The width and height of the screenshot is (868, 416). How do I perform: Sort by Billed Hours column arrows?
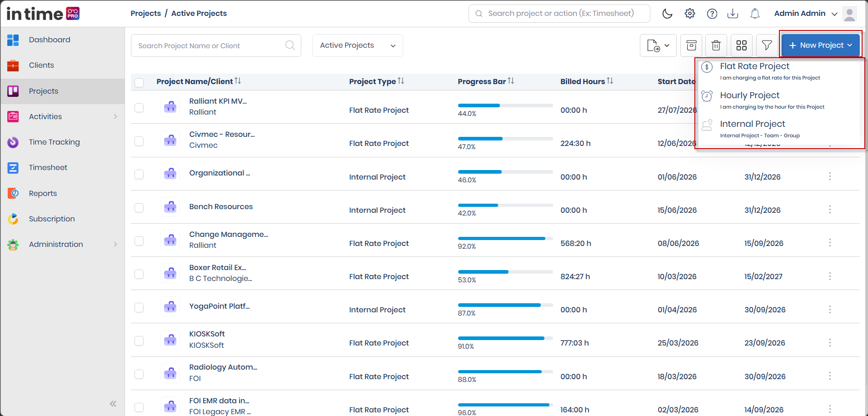pos(610,81)
